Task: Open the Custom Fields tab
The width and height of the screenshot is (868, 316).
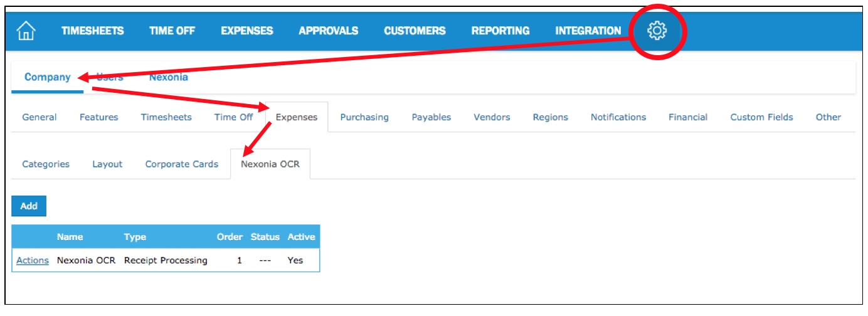Action: pyautogui.click(x=761, y=117)
